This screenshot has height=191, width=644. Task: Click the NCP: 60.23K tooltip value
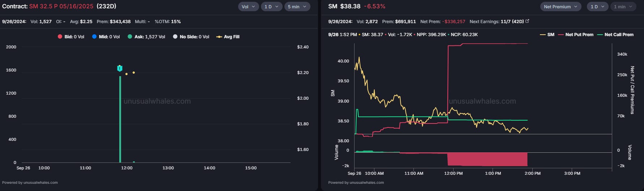[x=464, y=35]
